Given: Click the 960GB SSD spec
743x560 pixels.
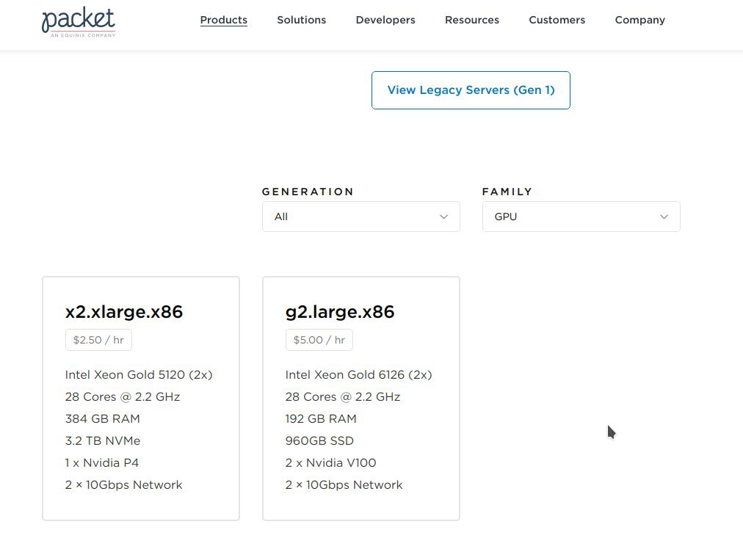Looking at the screenshot, I should [319, 440].
